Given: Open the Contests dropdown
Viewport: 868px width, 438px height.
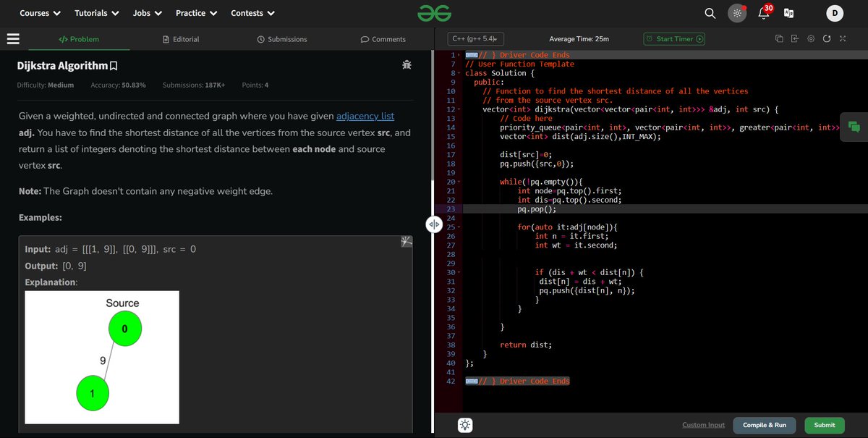Looking at the screenshot, I should coord(252,12).
